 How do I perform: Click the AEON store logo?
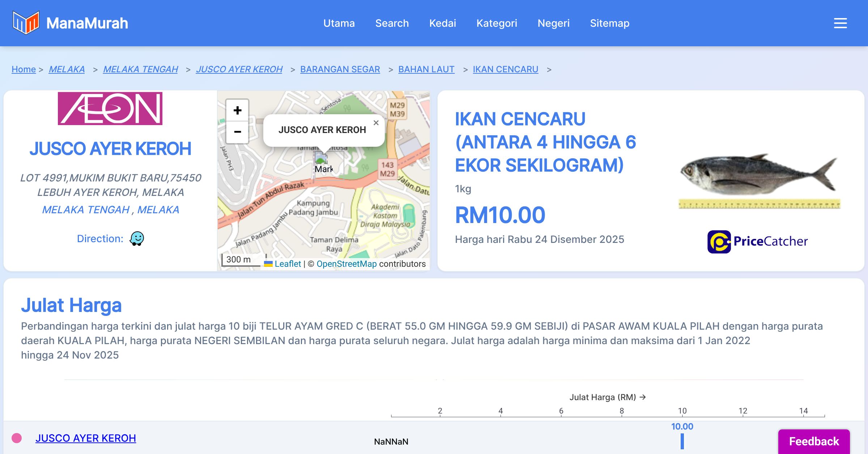[x=110, y=108]
